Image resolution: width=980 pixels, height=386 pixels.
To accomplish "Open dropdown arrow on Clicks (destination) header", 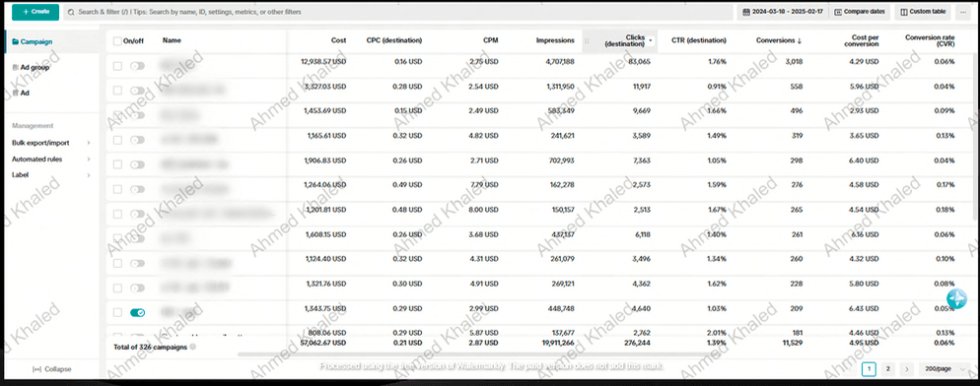I will pos(651,40).
